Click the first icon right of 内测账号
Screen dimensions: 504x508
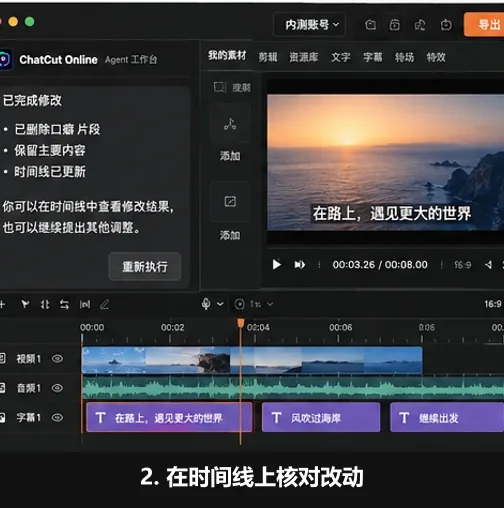370,25
